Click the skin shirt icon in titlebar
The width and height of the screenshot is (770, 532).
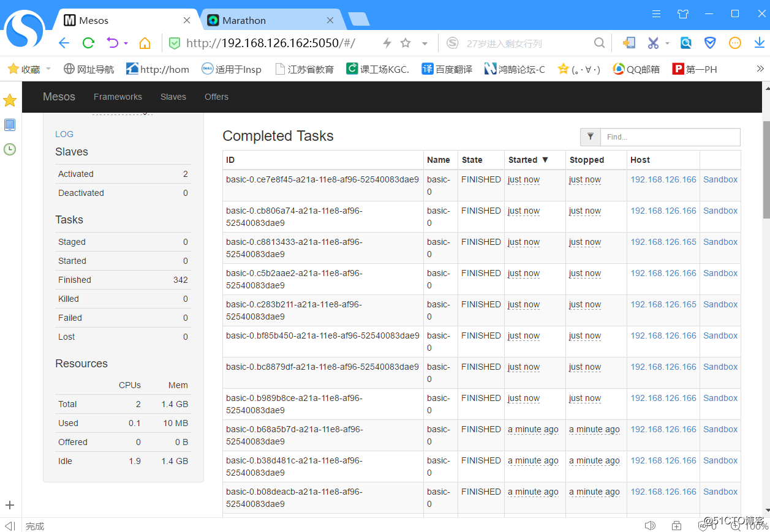pos(683,13)
